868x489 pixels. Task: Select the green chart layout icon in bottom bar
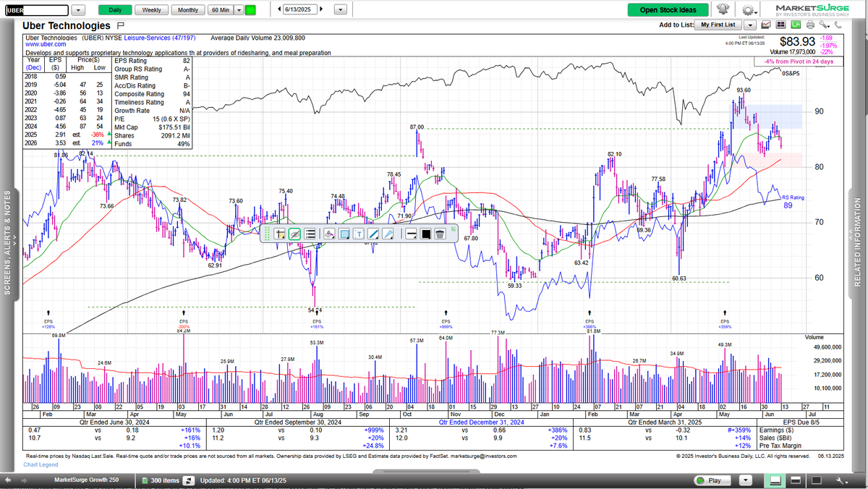(x=775, y=480)
